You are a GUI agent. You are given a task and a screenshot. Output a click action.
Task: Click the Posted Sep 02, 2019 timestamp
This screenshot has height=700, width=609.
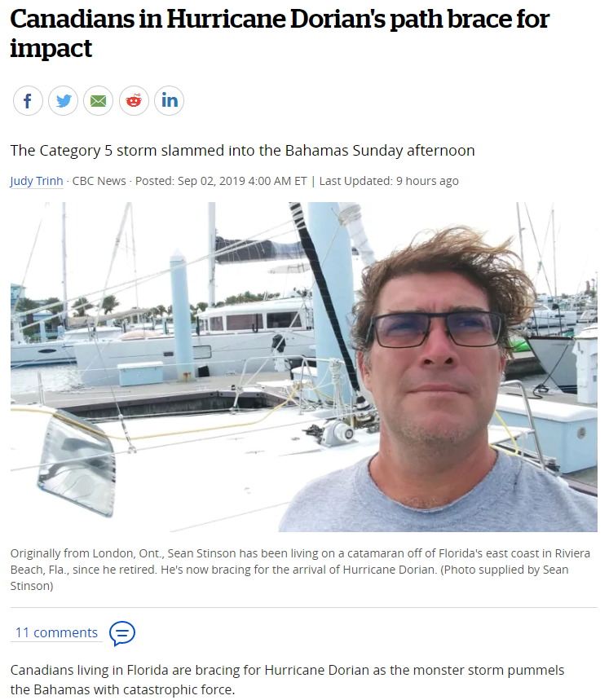click(221, 181)
